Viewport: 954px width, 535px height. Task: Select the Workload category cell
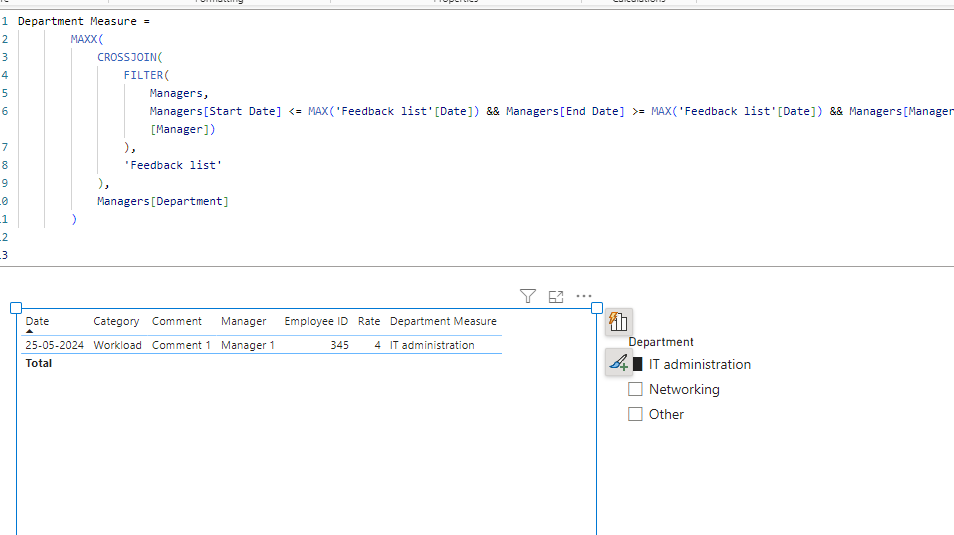(x=117, y=345)
